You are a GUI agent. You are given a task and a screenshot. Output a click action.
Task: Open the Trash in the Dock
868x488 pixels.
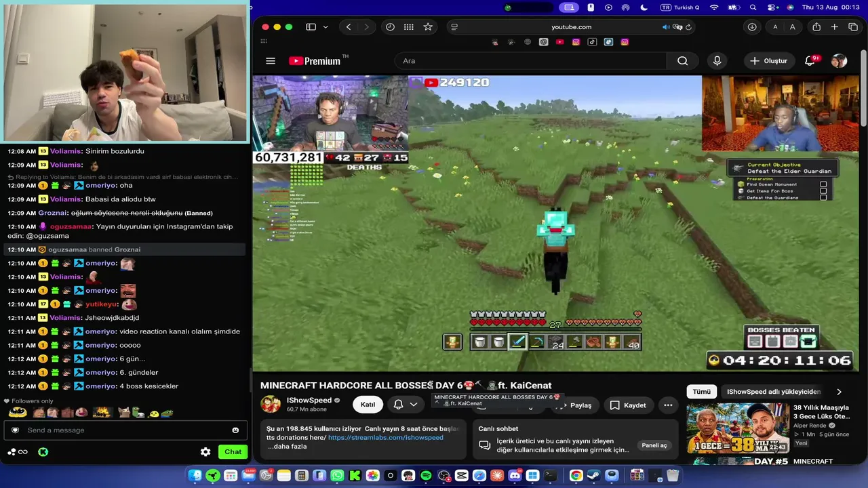click(x=673, y=476)
